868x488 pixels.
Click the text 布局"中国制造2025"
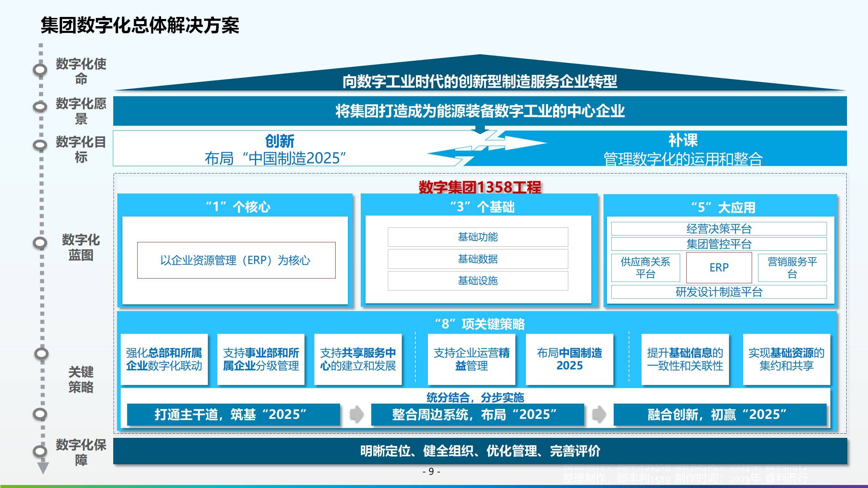point(275,158)
